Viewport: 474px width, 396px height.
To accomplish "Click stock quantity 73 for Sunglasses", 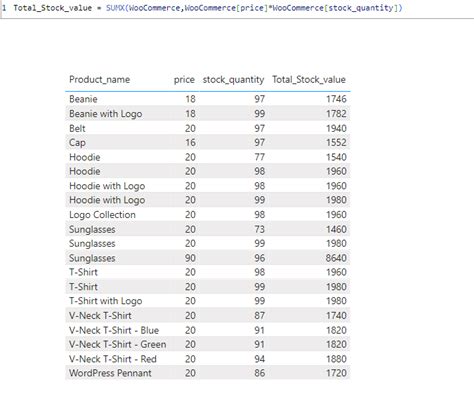I will [x=259, y=229].
